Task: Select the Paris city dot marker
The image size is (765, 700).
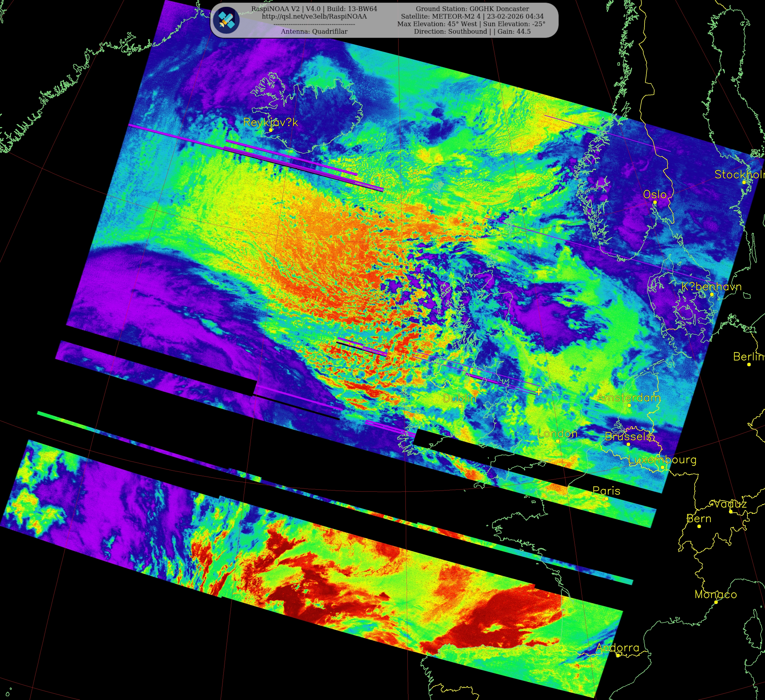Action: pos(606,499)
